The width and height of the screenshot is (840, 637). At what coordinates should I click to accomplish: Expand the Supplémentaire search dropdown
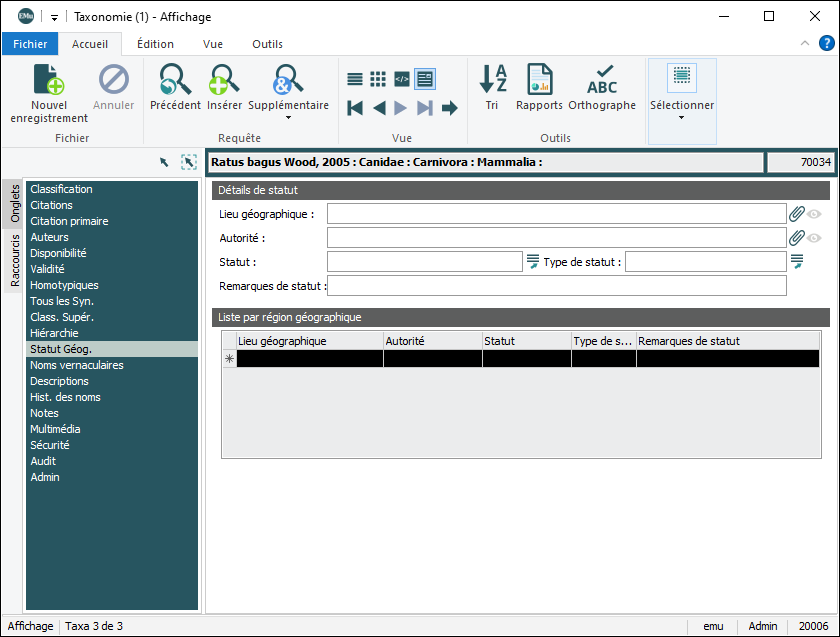(x=288, y=118)
